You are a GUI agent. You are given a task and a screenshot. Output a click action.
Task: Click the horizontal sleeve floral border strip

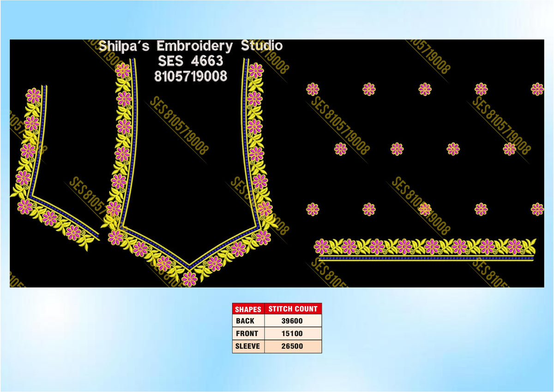tap(425, 250)
